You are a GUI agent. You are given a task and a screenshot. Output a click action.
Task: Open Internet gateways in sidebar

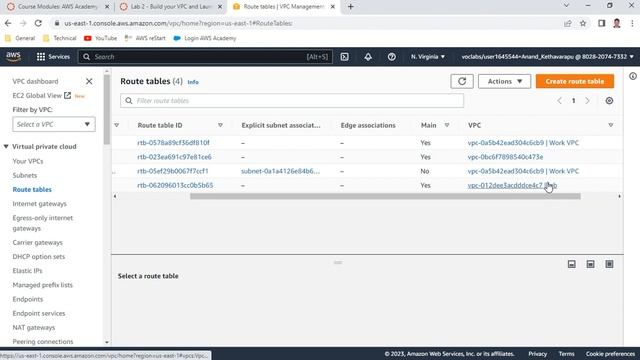coord(39,204)
